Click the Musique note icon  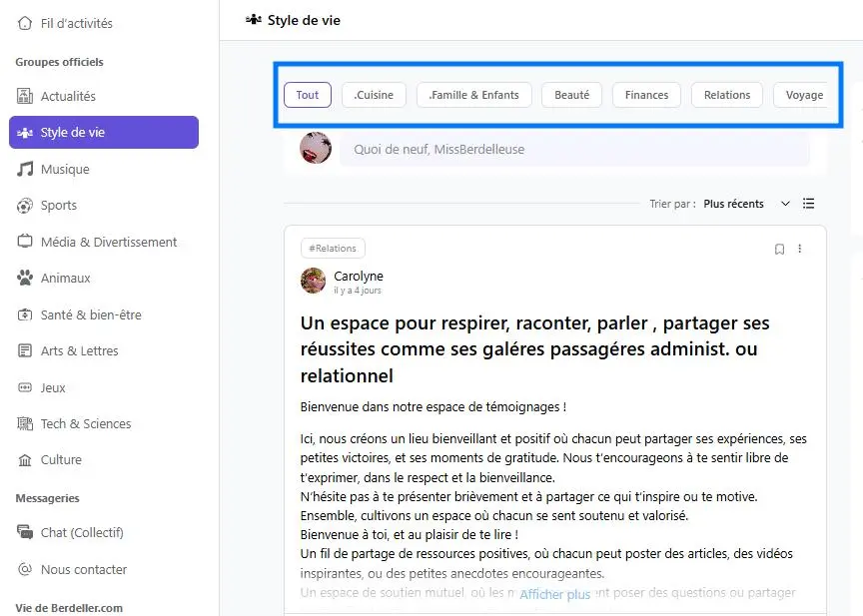coord(25,169)
